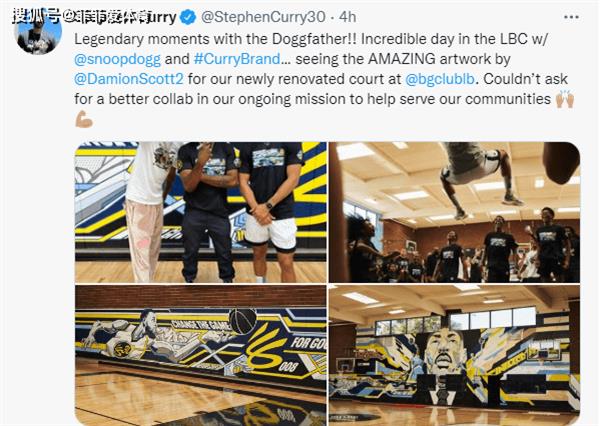Open the @DamionScott2 mention
The width and height of the screenshot is (600, 426).
[129, 79]
